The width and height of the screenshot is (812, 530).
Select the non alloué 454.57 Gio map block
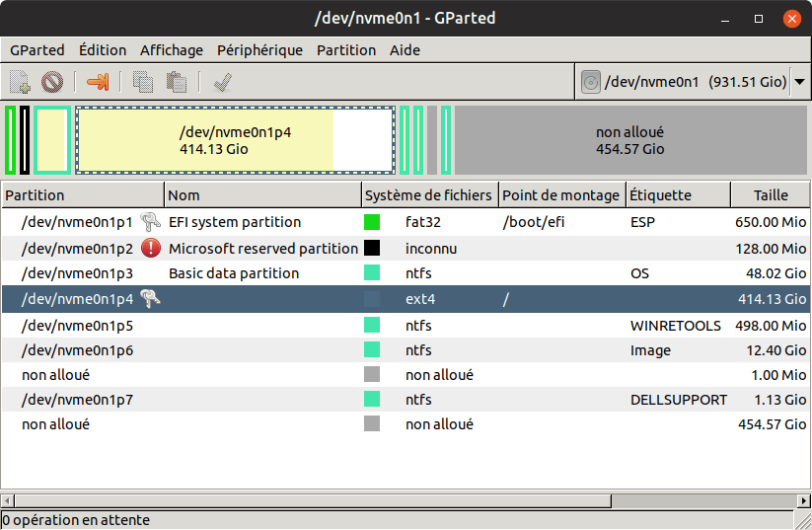[x=630, y=140]
